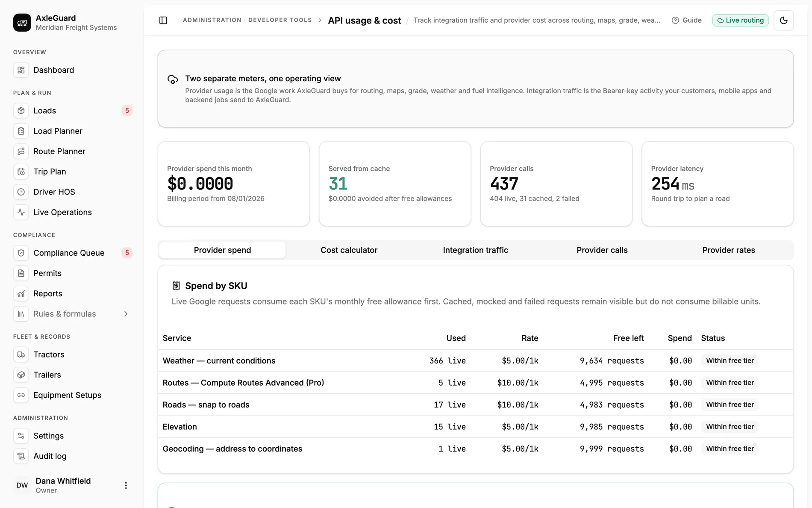This screenshot has height=508, width=812.
Task: Open the Dashboard icon in the sidebar
Action: point(21,70)
